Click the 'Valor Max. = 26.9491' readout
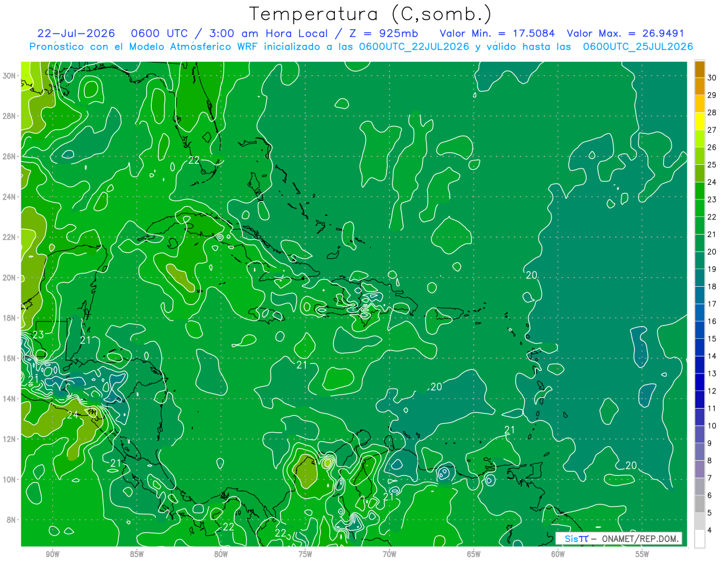The image size is (728, 562). tap(625, 33)
